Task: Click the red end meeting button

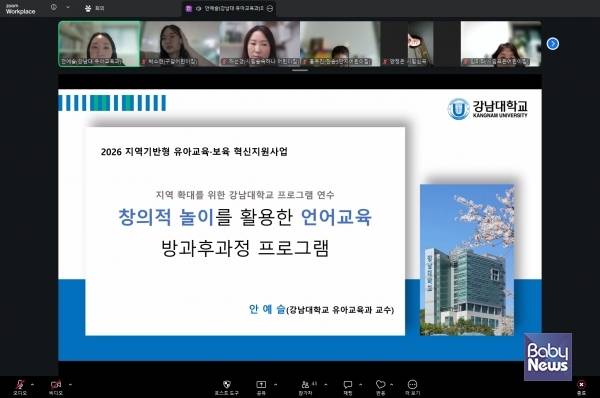Action: click(x=581, y=384)
